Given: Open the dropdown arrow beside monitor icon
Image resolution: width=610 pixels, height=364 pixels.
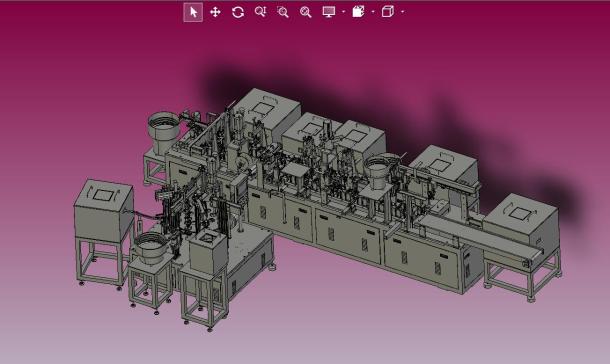Looking at the screenshot, I should [x=343, y=12].
